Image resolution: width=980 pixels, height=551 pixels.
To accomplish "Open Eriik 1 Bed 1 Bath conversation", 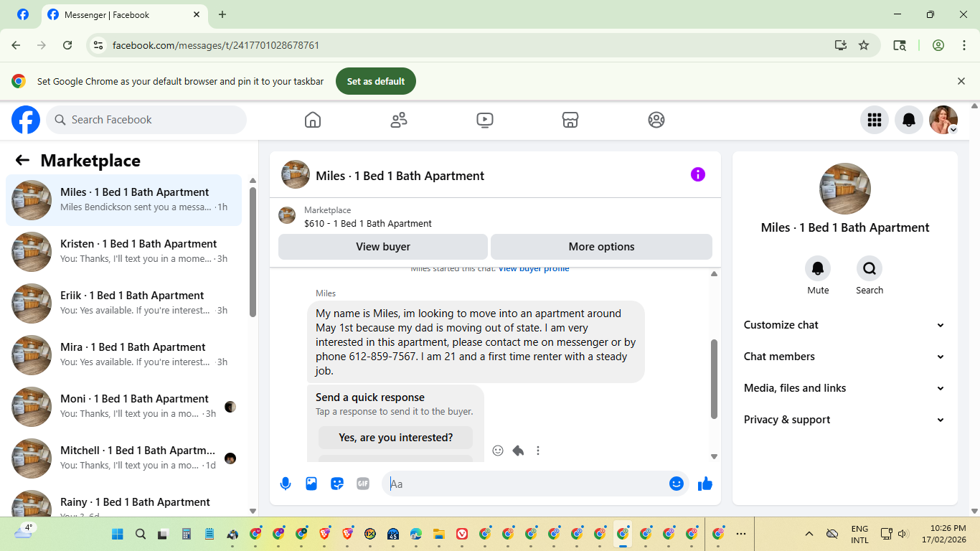I will [124, 303].
